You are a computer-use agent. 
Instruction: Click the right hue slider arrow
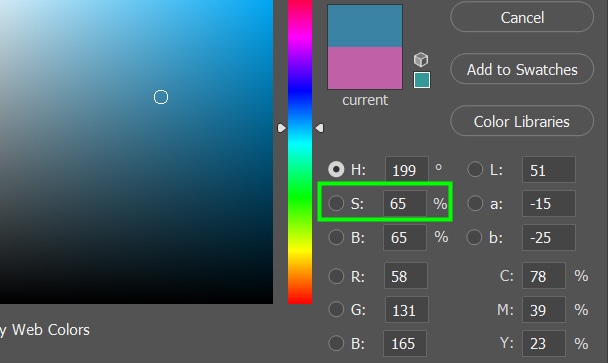[319, 128]
